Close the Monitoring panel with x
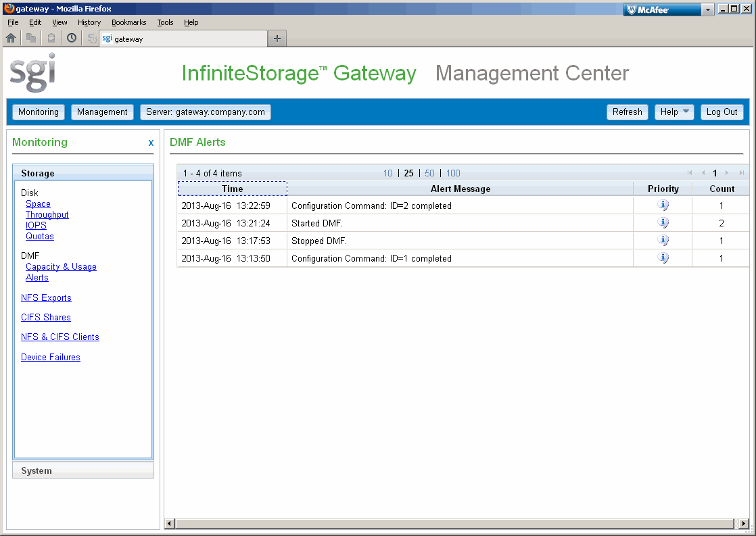 coord(151,143)
